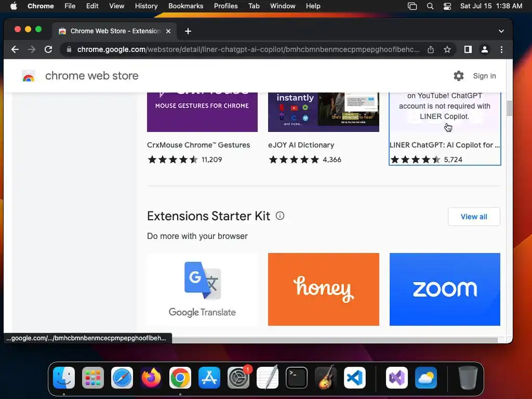Image resolution: width=532 pixels, height=399 pixels.
Task: Toggle the Chrome side panel icon
Action: click(468, 49)
